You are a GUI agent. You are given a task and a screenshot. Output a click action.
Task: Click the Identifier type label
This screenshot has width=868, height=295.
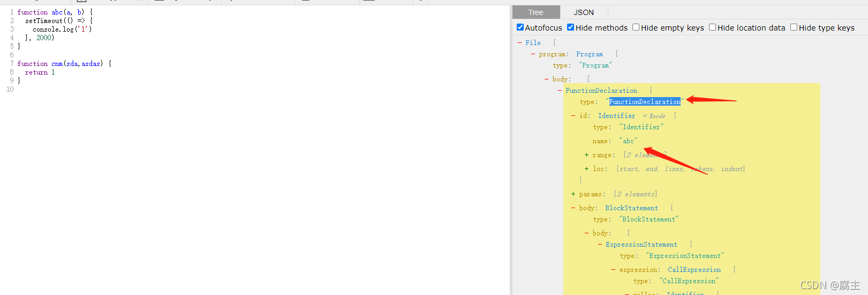point(616,116)
